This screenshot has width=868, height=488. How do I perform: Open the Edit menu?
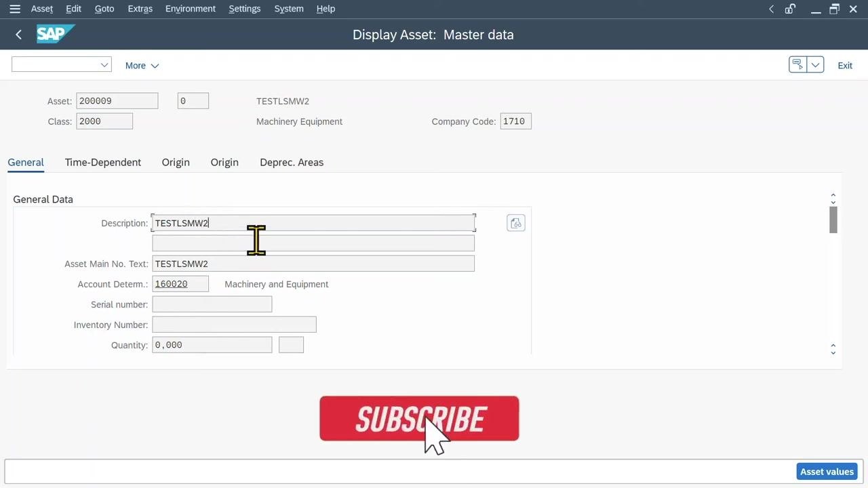click(73, 9)
